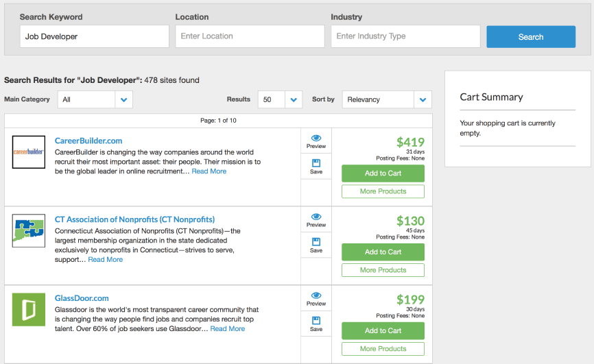Click the Search Keyword input field

pos(95,36)
